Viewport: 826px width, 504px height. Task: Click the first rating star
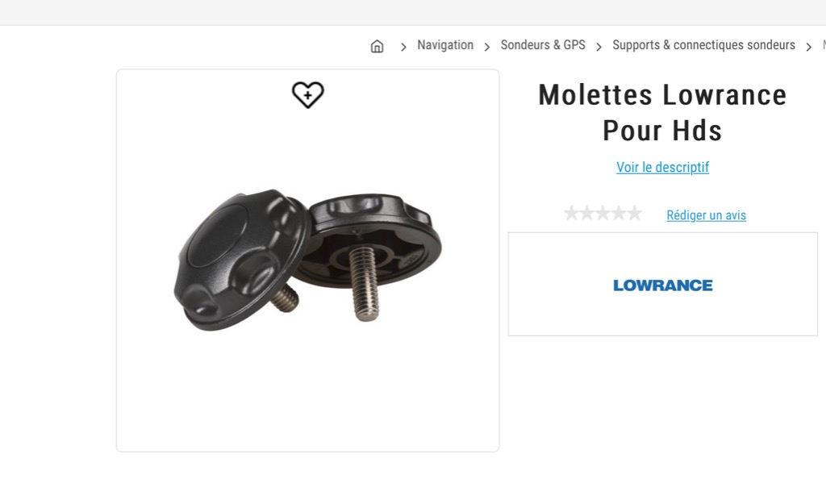click(572, 214)
